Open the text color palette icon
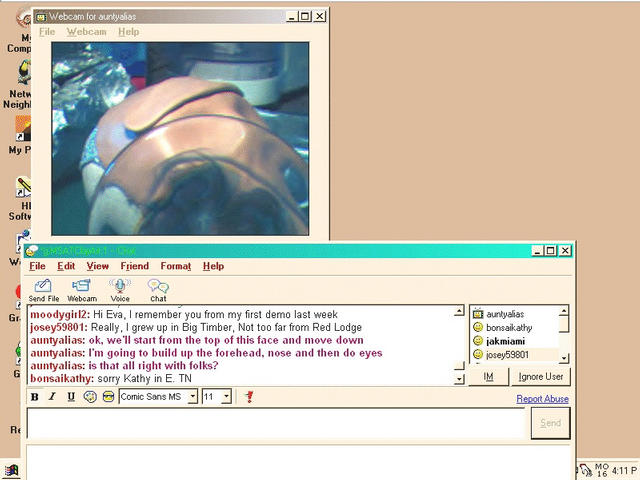 (x=90, y=397)
